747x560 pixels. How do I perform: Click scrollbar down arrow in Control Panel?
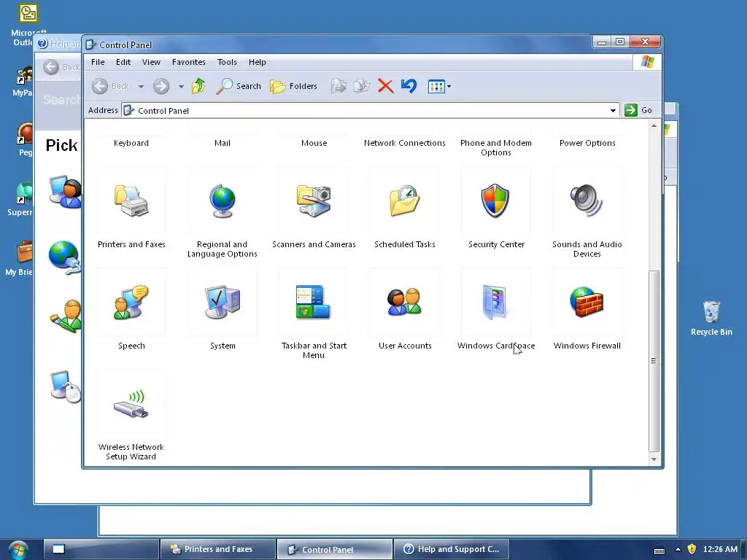654,459
